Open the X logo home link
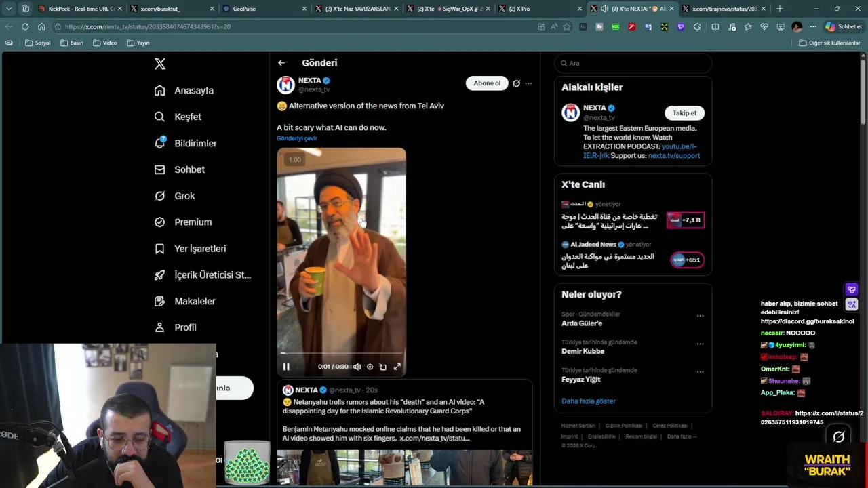 click(160, 64)
